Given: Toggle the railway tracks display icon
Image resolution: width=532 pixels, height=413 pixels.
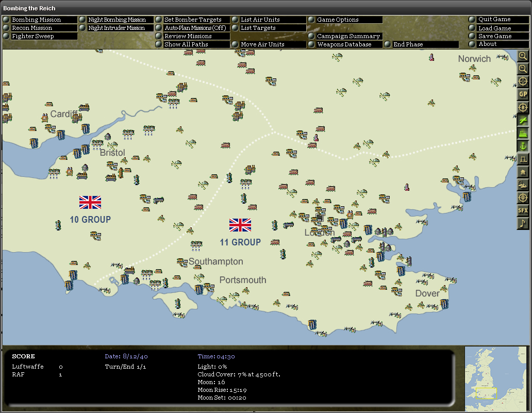Looking at the screenshot, I should (523, 159).
